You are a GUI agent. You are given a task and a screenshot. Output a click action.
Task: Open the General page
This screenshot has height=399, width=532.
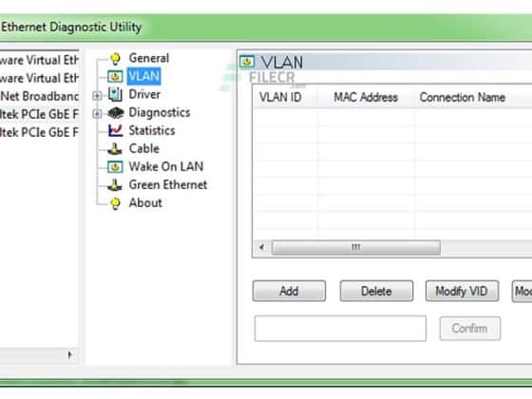(x=148, y=58)
